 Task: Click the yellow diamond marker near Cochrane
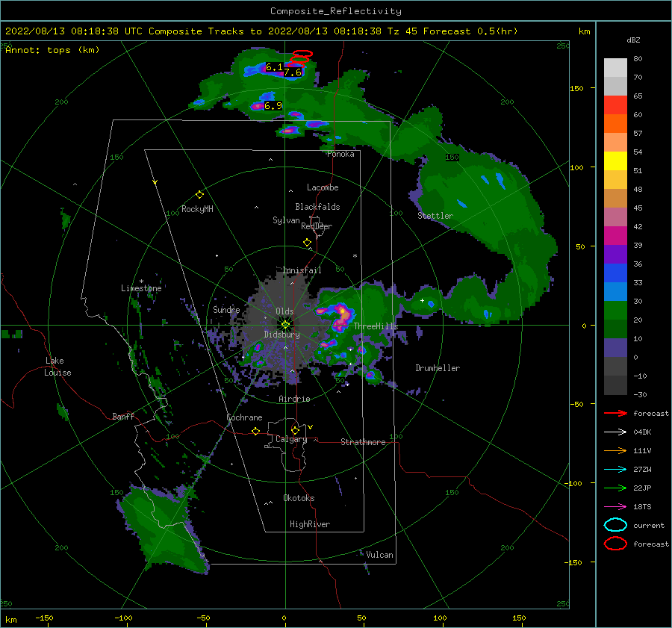tap(256, 431)
